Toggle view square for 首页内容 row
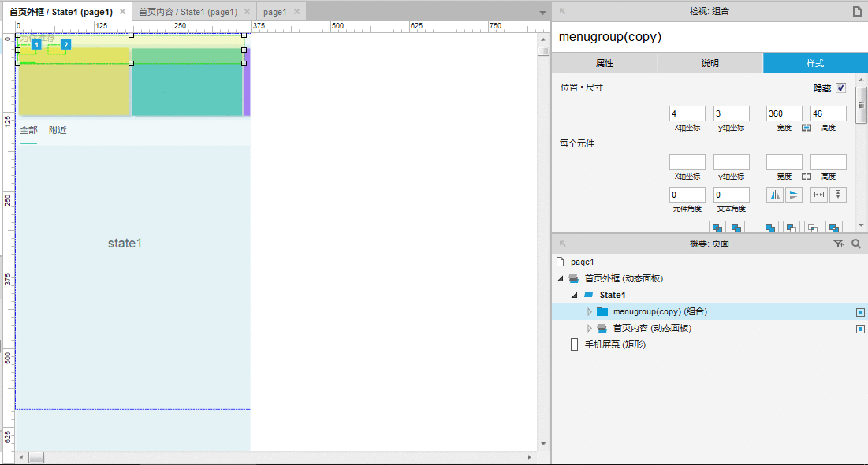This screenshot has width=868, height=465. tap(860, 329)
